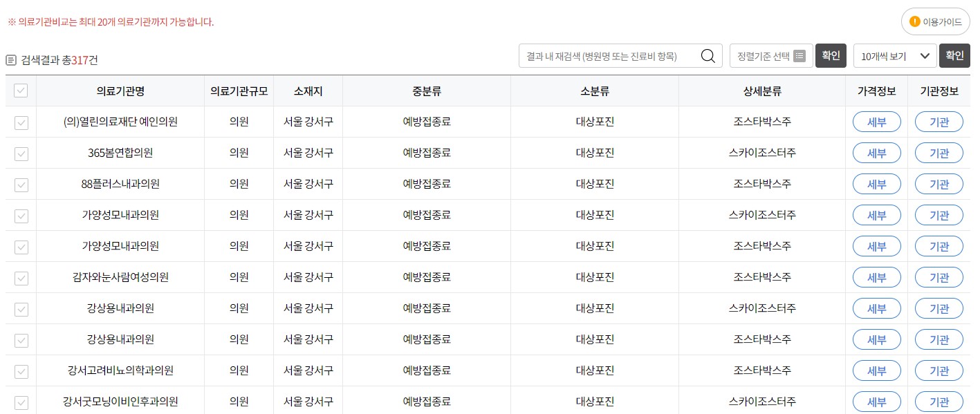Toggle checkbox for 88플러스내과의원
This screenshot has width=980, height=414.
click(x=21, y=185)
